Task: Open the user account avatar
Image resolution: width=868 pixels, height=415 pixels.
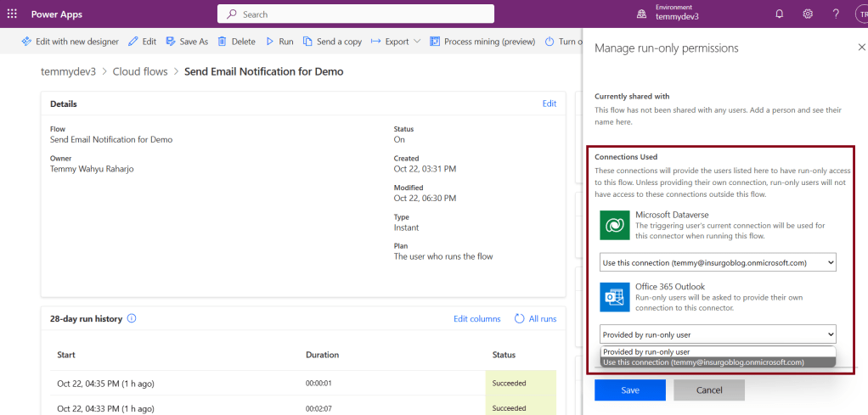Action: point(862,14)
